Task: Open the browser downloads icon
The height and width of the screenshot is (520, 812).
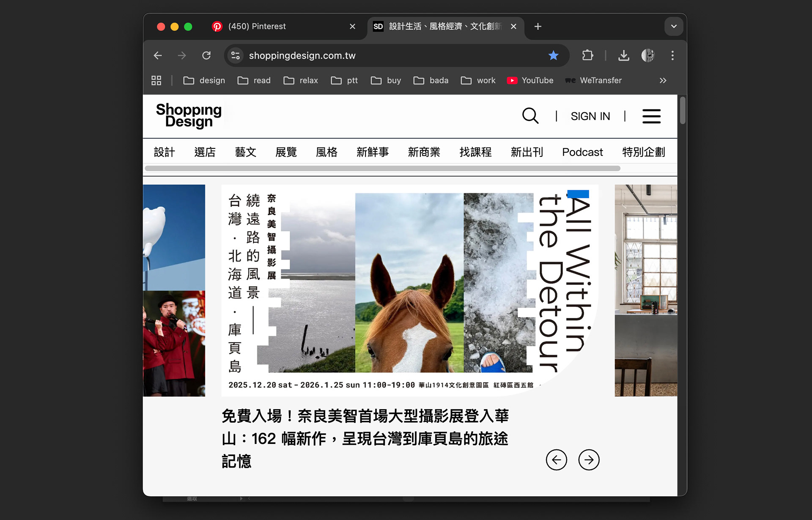Action: coord(623,55)
